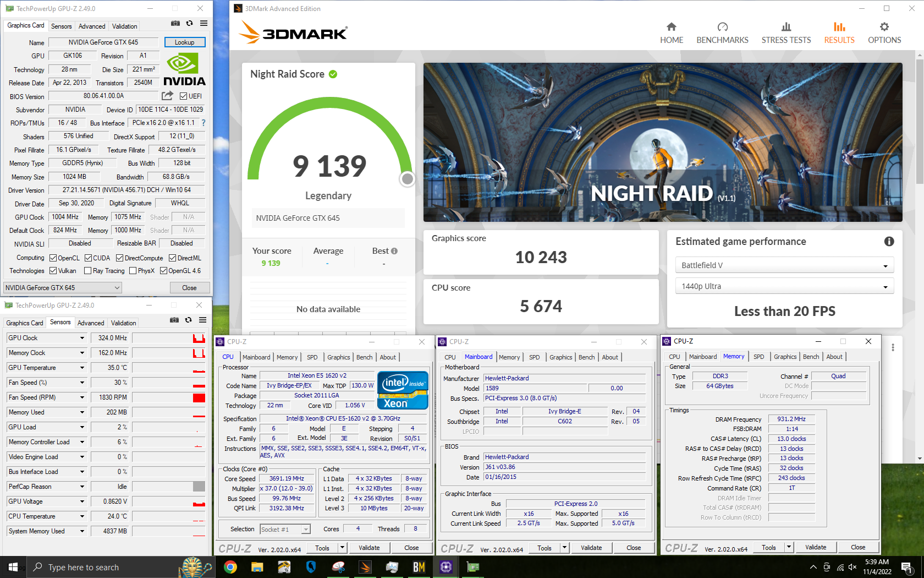Screen dimensions: 924x578
Task: Open the Graphics tab in CPU-Z Memory window
Action: 785,357
